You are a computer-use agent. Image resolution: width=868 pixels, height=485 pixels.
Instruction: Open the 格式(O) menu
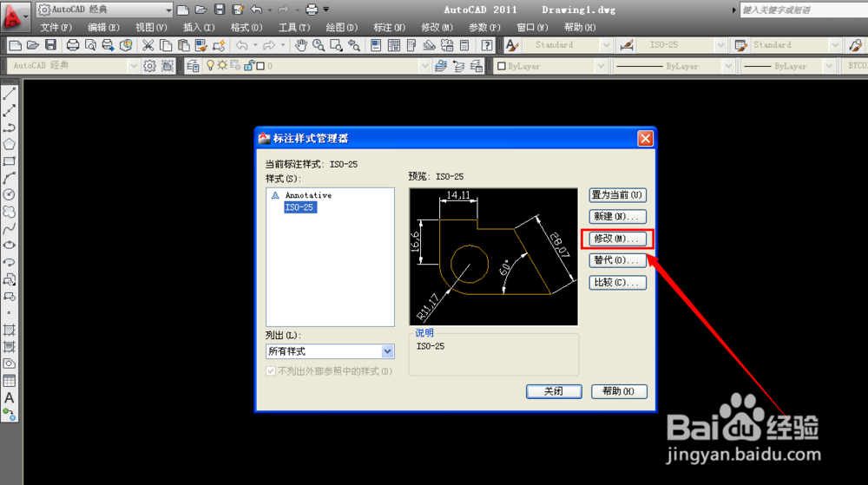point(247,27)
